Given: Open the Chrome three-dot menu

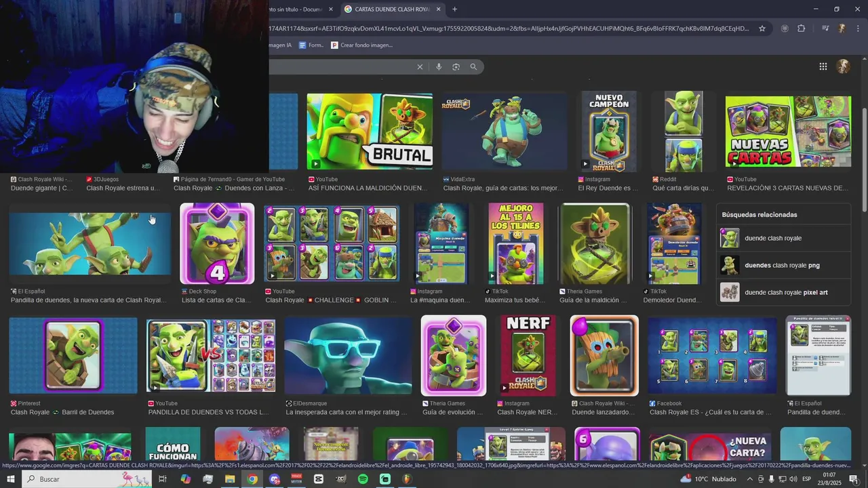Looking at the screenshot, I should 859,28.
